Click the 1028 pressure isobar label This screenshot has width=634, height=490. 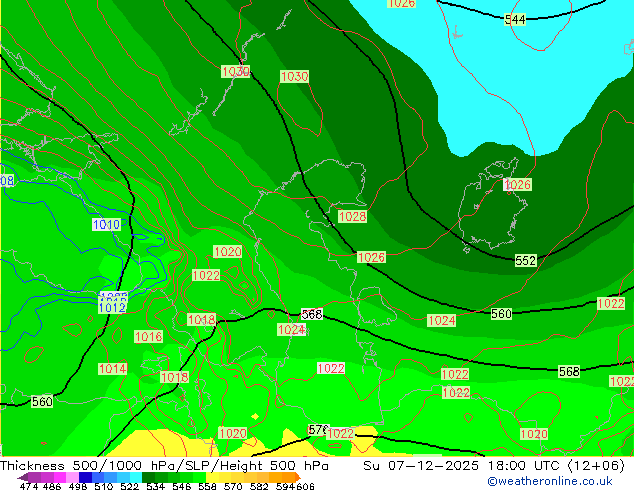352,216
